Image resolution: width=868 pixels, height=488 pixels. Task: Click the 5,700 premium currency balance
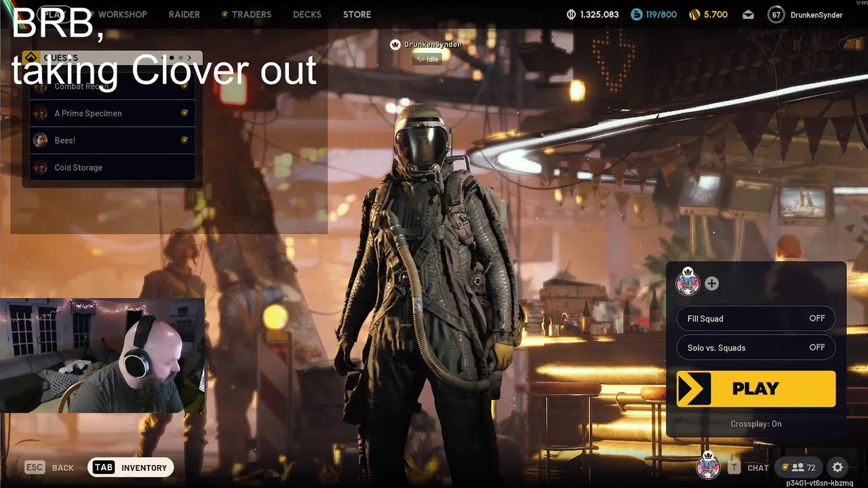tap(716, 14)
